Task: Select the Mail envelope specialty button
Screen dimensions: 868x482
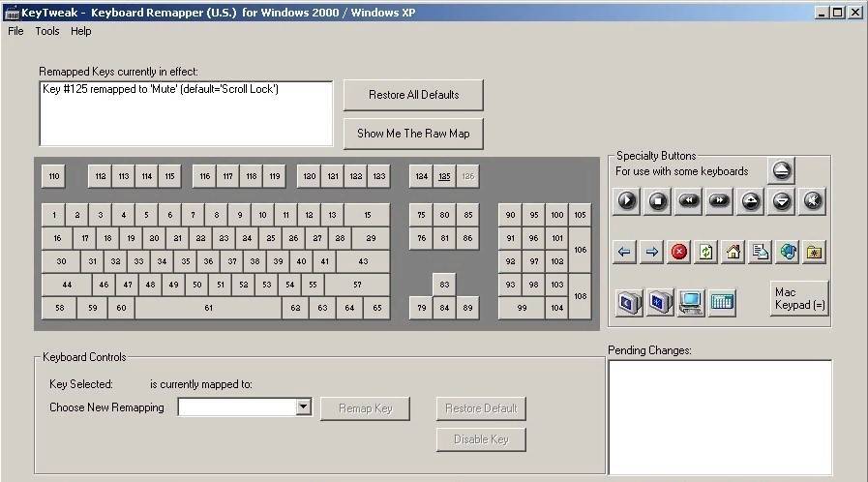Action: (x=760, y=252)
